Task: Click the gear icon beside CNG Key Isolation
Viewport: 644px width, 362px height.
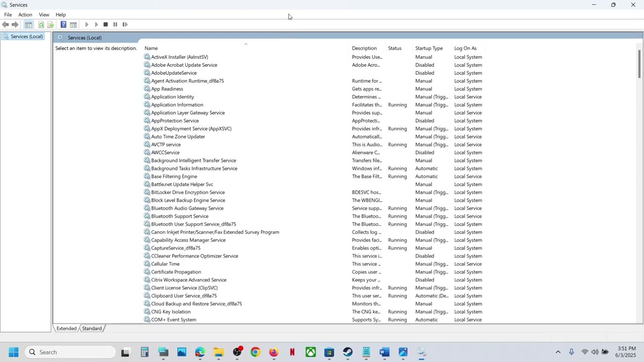Action: (147, 312)
